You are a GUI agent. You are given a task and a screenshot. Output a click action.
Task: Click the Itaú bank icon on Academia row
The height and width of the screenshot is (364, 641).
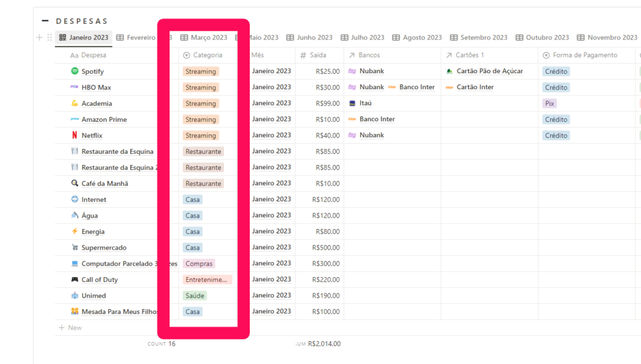point(352,103)
